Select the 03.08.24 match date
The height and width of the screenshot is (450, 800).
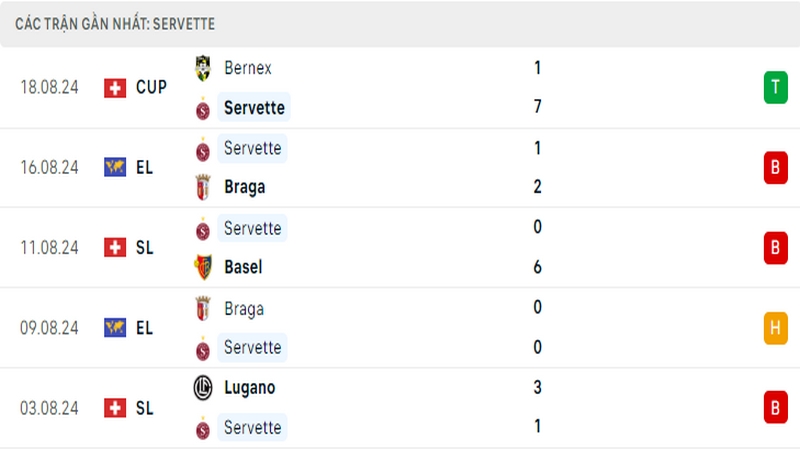pyautogui.click(x=49, y=408)
